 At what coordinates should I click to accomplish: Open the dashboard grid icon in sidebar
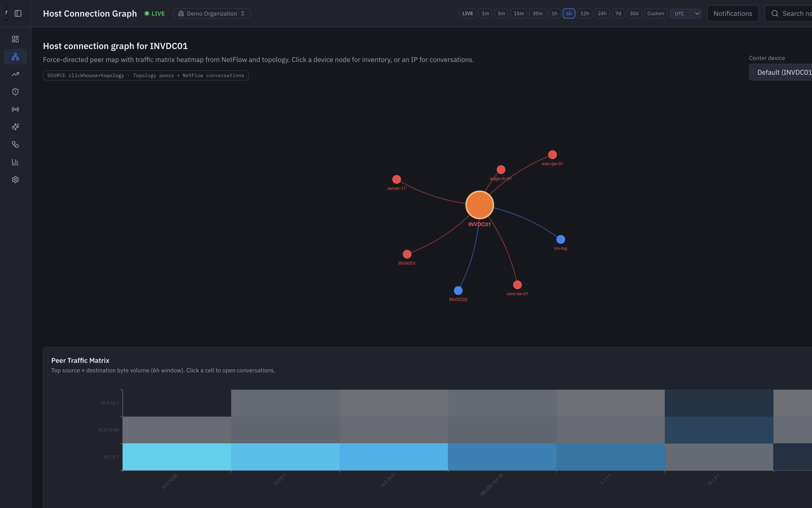coord(15,39)
